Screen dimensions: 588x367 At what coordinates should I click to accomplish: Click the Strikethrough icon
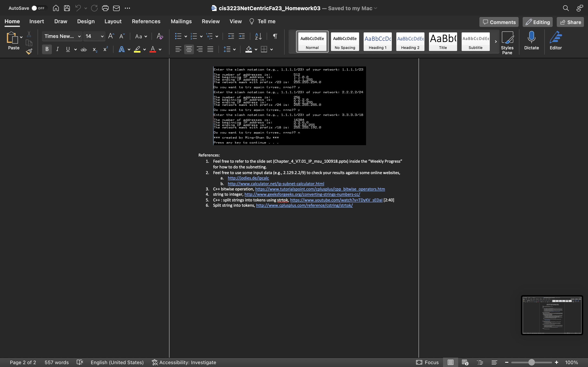click(84, 50)
